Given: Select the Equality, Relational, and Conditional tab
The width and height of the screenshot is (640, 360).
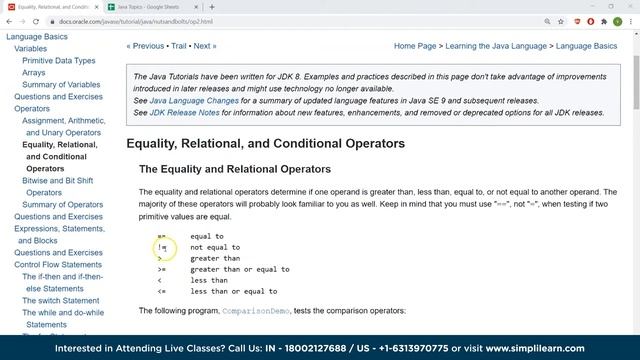Looking at the screenshot, I should tap(53, 7).
